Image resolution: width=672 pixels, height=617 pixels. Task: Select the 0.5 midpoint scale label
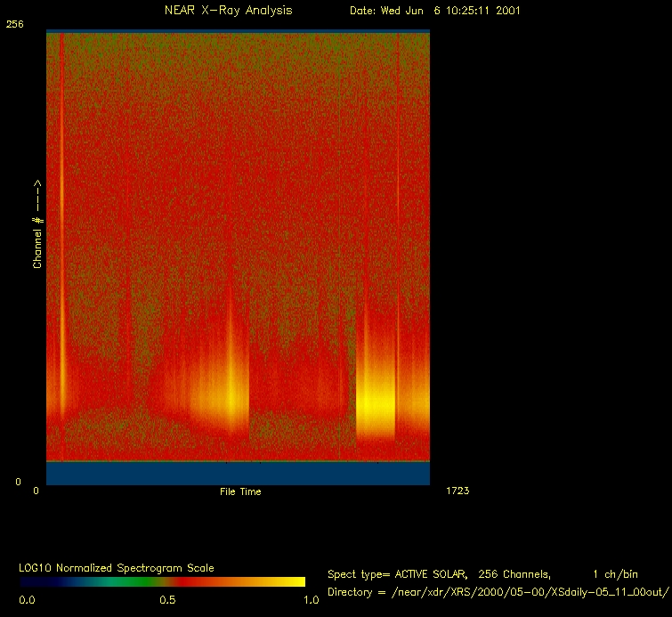[167, 600]
